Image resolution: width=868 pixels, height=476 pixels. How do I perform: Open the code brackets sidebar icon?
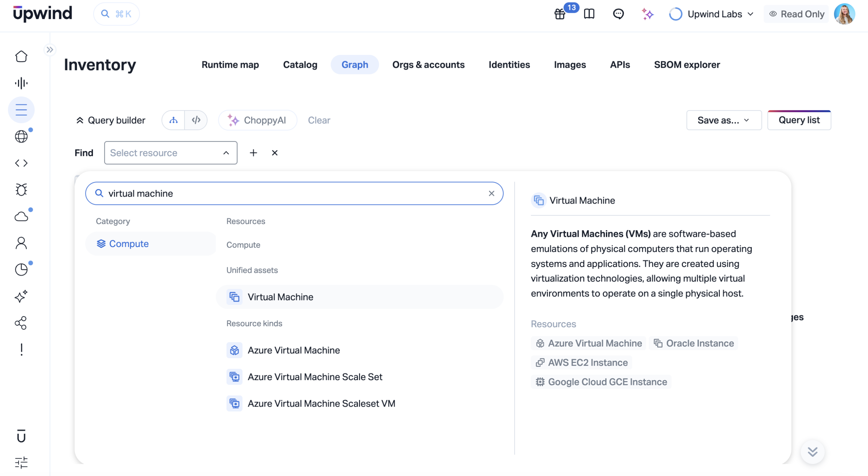coord(21,163)
